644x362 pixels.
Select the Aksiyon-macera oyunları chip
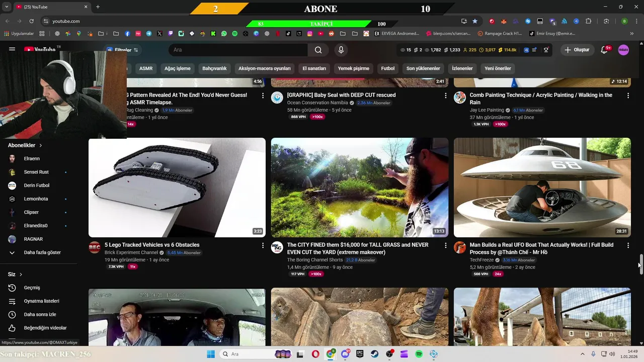pos(265,68)
